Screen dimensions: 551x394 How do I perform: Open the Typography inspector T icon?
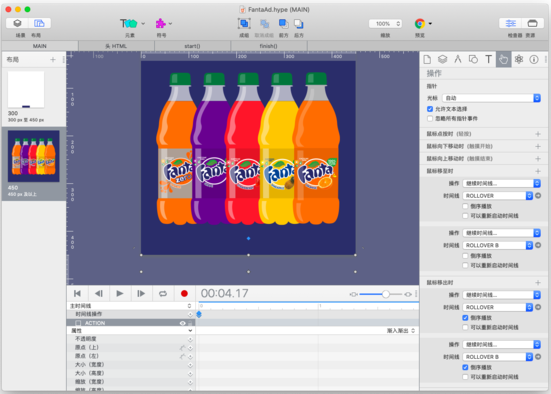tap(488, 59)
